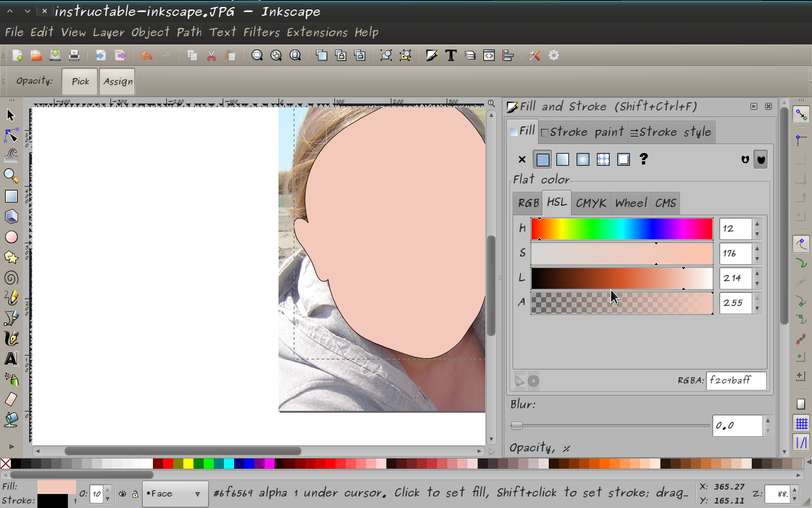Select the Star polygon tool
Image resolution: width=812 pixels, height=508 pixels.
tap(11, 257)
